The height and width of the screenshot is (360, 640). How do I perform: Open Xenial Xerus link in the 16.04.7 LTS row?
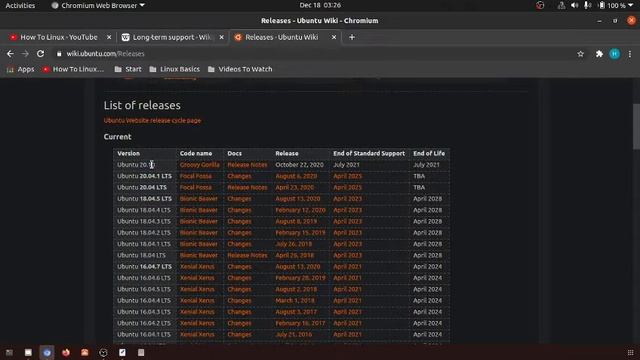197,267
